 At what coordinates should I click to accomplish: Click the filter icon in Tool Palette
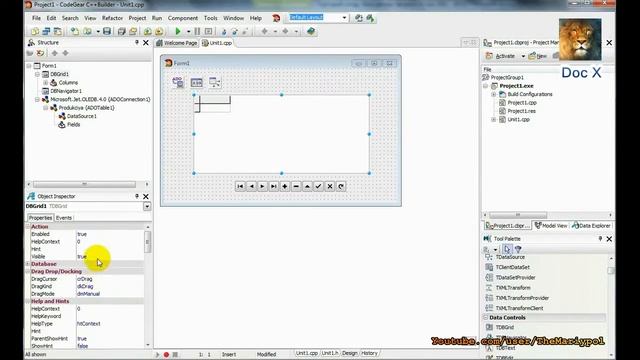pyautogui.click(x=518, y=249)
